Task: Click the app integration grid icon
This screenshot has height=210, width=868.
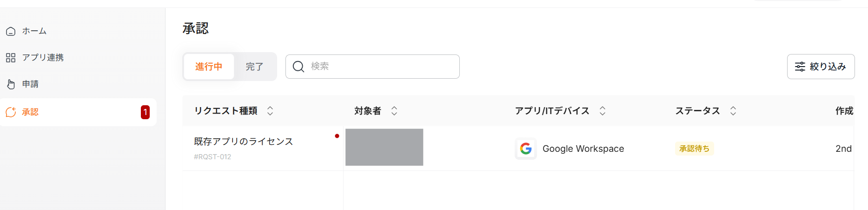Action: point(11,58)
